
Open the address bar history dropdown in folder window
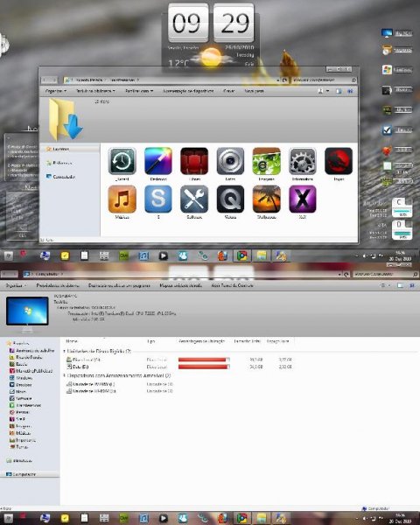[277, 80]
